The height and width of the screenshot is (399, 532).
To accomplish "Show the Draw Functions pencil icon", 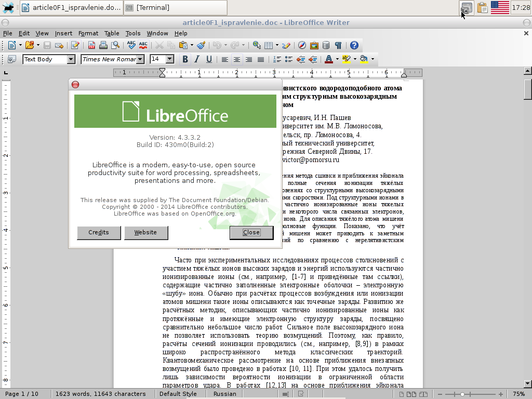I will coord(286,45).
